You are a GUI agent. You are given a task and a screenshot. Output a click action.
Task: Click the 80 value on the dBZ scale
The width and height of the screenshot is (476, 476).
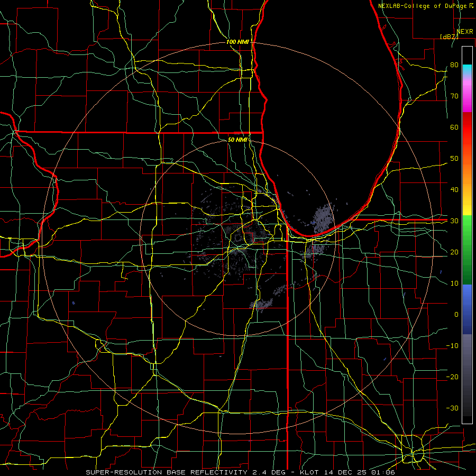coord(454,65)
